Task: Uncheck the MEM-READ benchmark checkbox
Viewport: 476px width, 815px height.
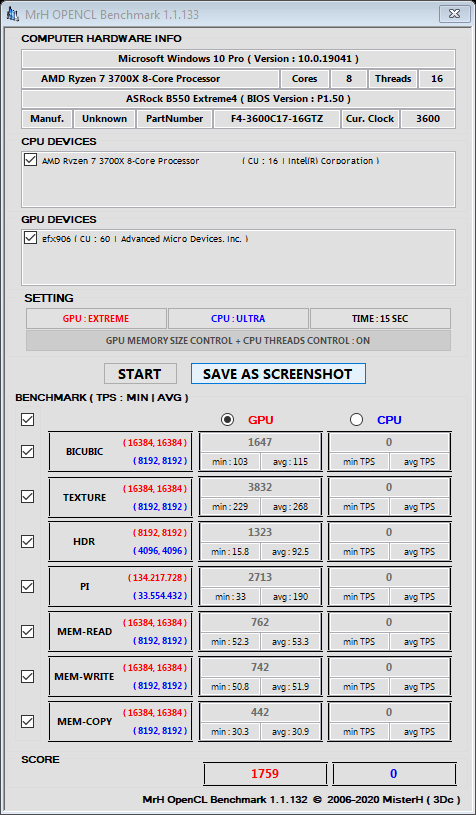Action: (28, 632)
